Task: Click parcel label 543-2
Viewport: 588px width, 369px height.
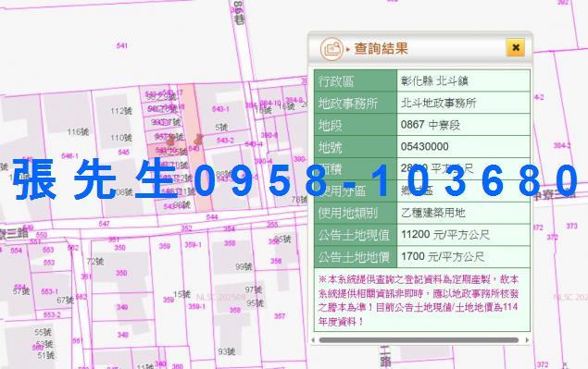Action: (x=225, y=140)
